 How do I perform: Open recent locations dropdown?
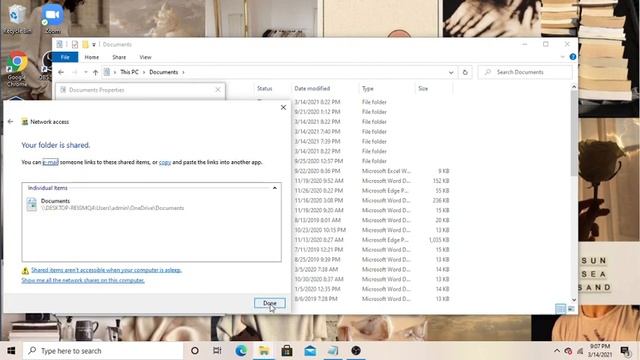pyautogui.click(x=86, y=72)
